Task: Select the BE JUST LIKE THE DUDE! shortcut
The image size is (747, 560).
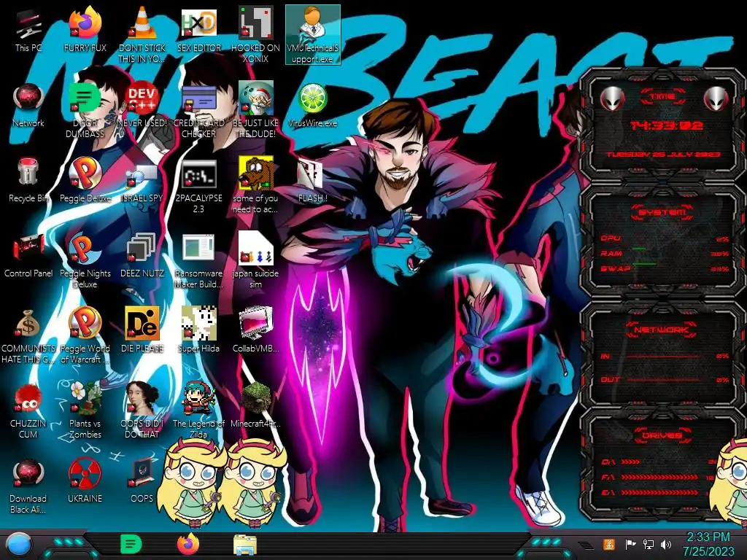Action: 255,110
